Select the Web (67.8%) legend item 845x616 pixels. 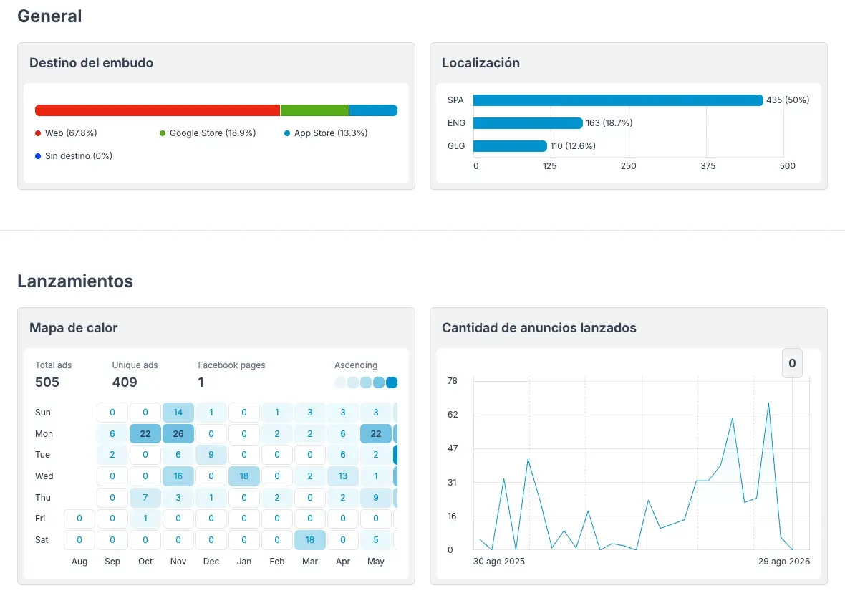pyautogui.click(x=66, y=133)
